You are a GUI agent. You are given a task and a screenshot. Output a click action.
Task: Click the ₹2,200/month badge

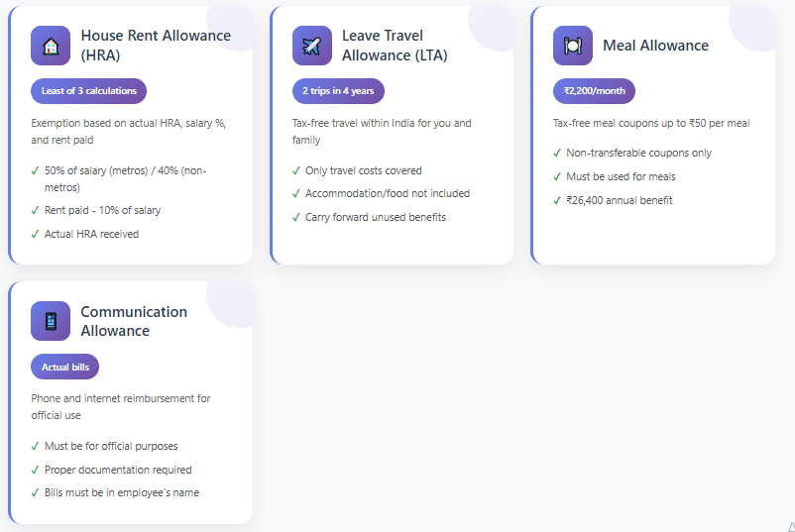coord(594,91)
